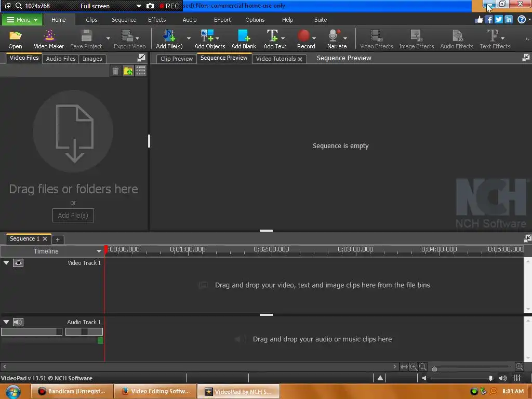Toggle Video Track 1 visibility eye
This screenshot has width=532, height=399.
[18, 262]
